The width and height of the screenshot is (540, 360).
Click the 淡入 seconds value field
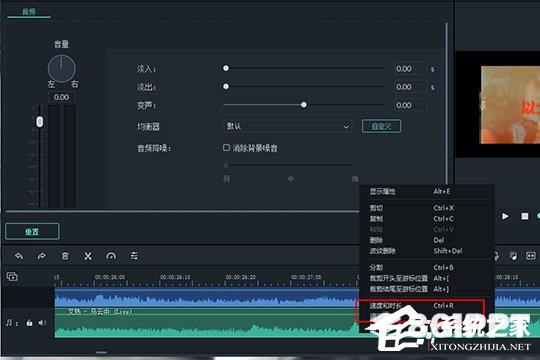410,69
